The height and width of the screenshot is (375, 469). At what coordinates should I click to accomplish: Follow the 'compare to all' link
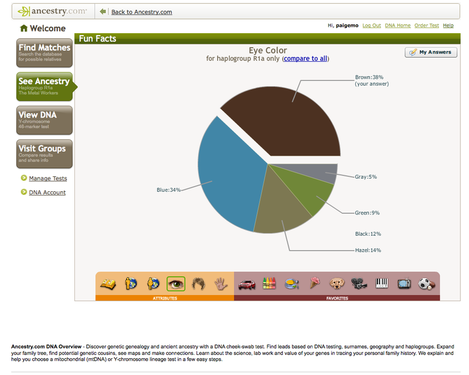pos(305,59)
